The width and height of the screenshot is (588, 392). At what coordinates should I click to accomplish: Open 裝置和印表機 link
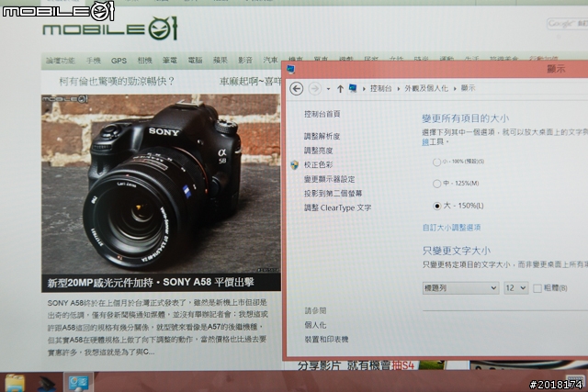pyautogui.click(x=325, y=339)
